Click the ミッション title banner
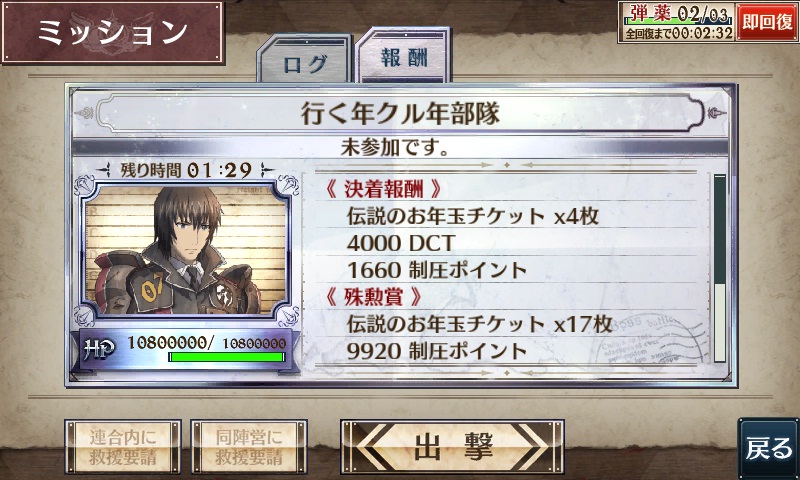 coord(113,32)
